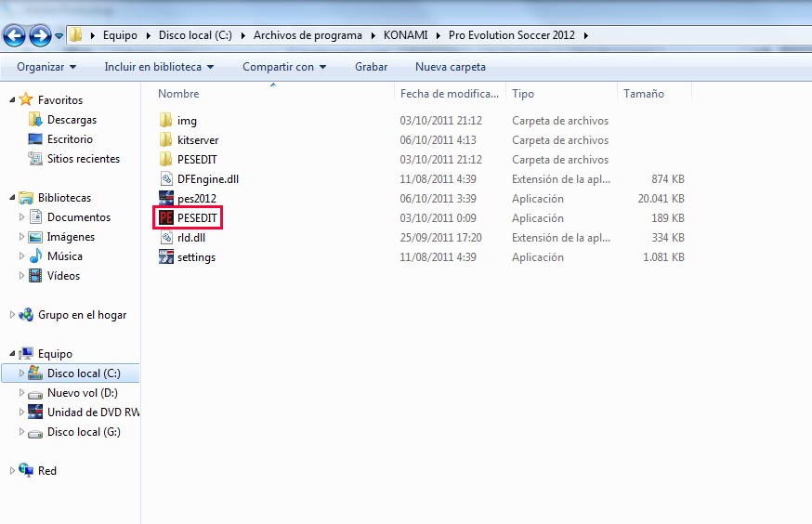Expand arrow after Pro Evolution Soccer 2012
Screen dimensions: 812x524
[585, 35]
